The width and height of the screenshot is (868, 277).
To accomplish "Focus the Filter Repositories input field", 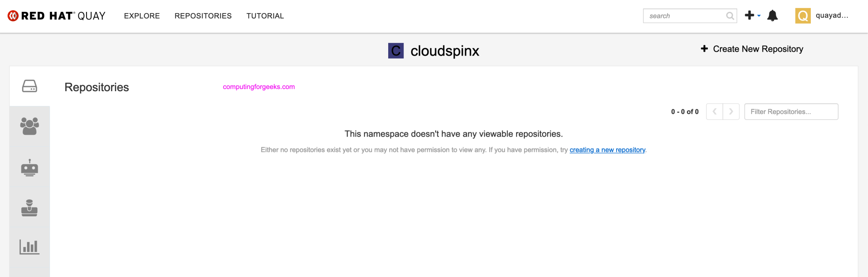I will (x=791, y=112).
